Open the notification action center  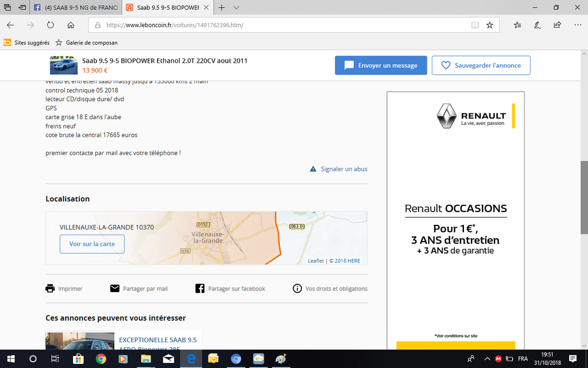pyautogui.click(x=572, y=359)
